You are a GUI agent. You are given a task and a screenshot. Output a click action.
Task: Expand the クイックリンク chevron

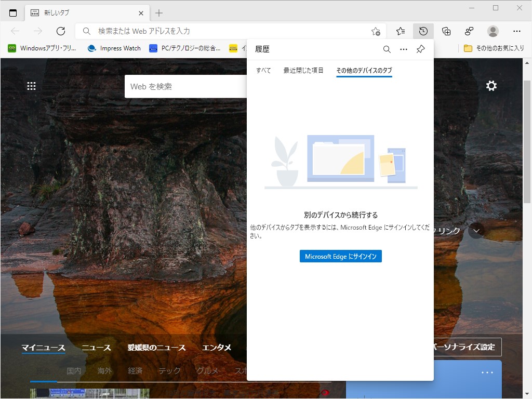(476, 231)
